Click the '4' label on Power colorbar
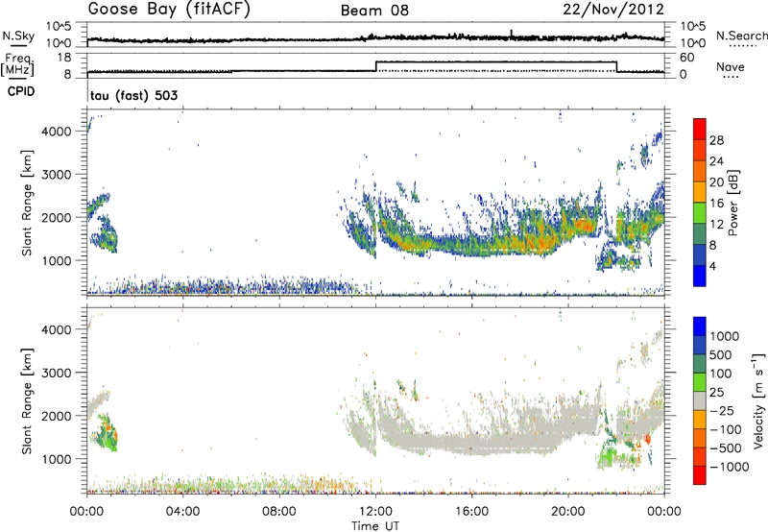The width and height of the screenshot is (768, 532). click(x=712, y=266)
